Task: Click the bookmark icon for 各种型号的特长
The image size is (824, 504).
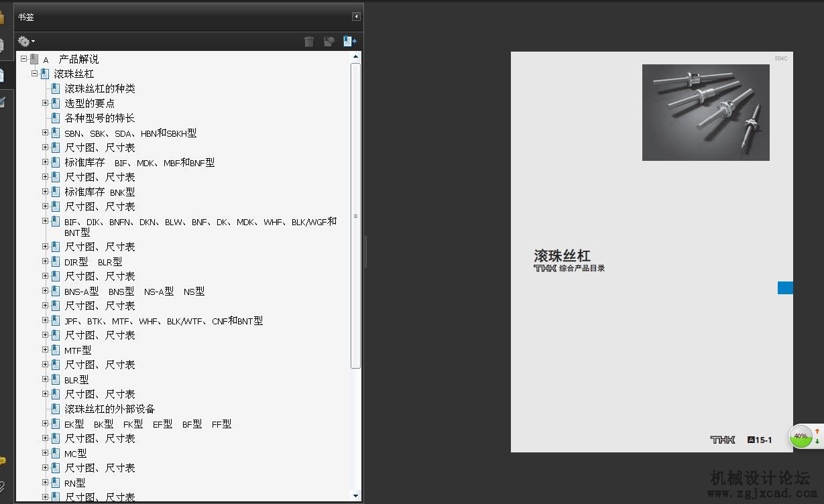Action: (56, 118)
